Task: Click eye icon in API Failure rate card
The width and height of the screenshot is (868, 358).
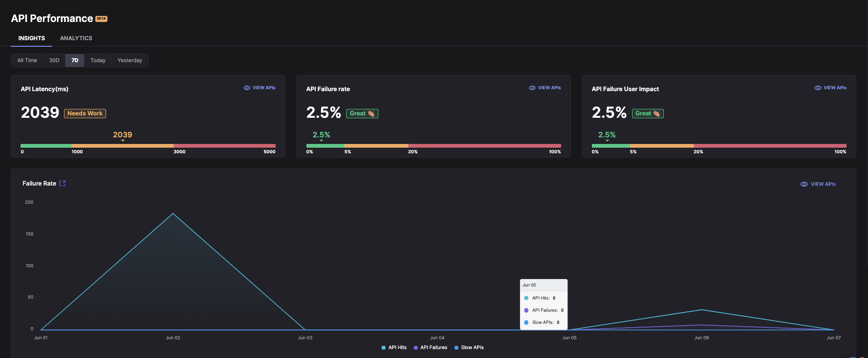Action: click(532, 88)
